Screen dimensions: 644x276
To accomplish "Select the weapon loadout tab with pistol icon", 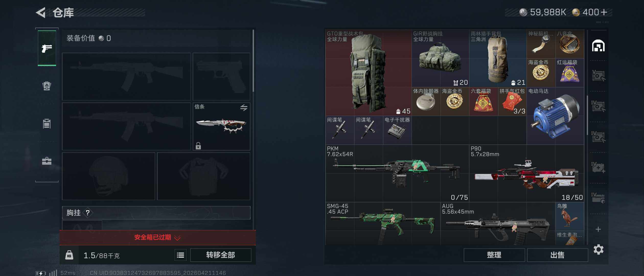I will point(47,48).
